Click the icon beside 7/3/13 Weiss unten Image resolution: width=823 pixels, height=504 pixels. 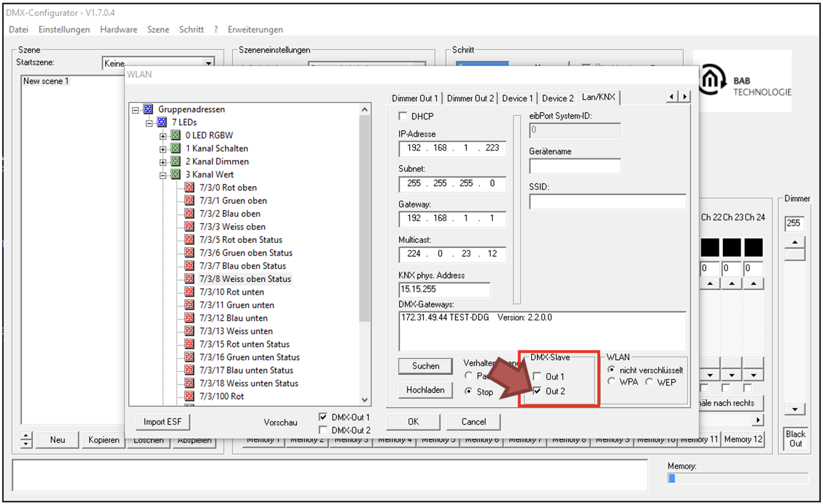[190, 330]
